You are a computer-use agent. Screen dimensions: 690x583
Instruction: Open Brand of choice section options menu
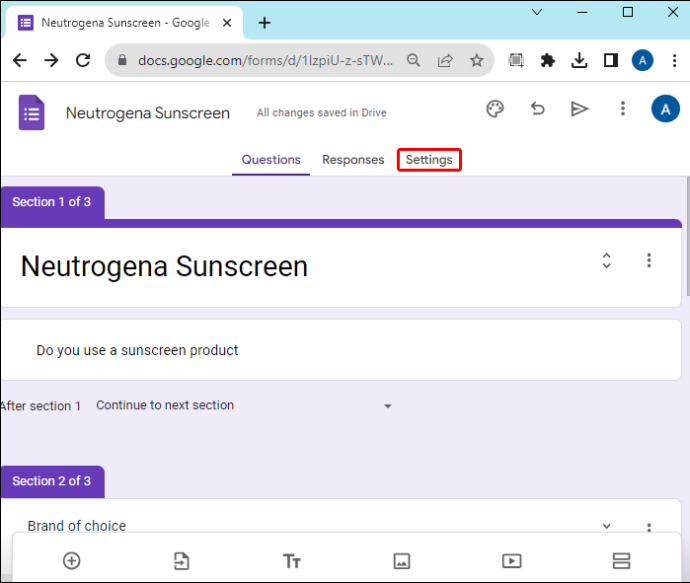(649, 527)
